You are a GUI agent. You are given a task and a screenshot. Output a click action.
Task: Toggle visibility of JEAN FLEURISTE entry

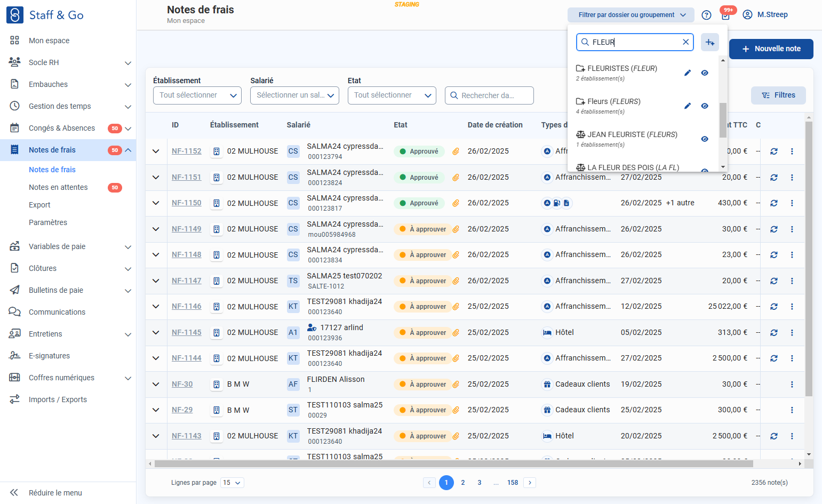click(705, 139)
